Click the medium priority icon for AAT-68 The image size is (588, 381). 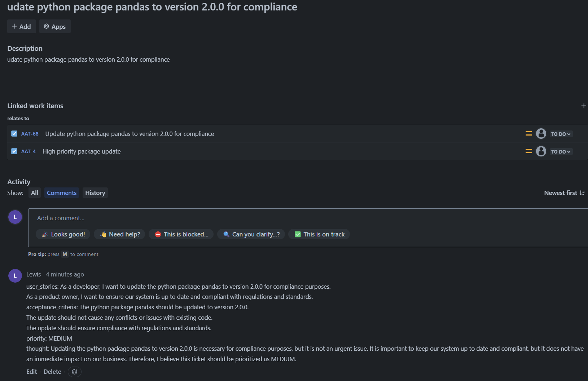(x=528, y=134)
